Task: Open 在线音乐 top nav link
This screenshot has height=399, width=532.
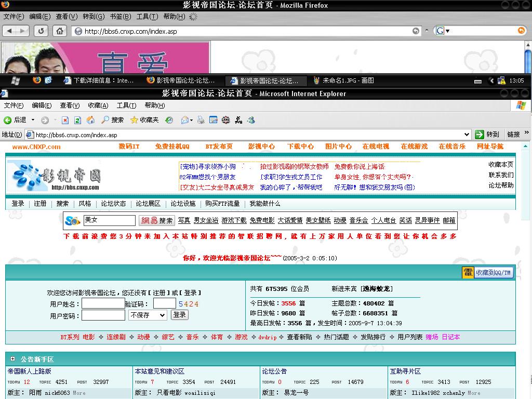Action: (x=453, y=147)
